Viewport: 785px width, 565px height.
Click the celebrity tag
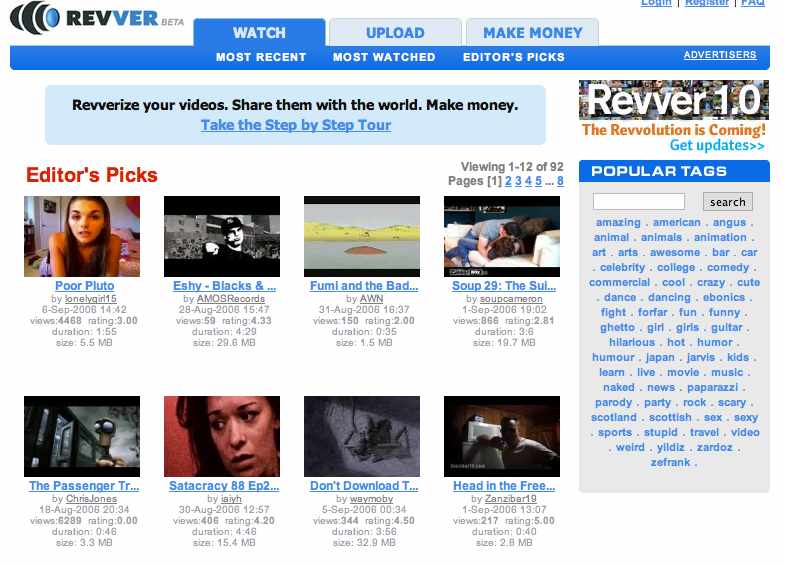[x=622, y=267]
